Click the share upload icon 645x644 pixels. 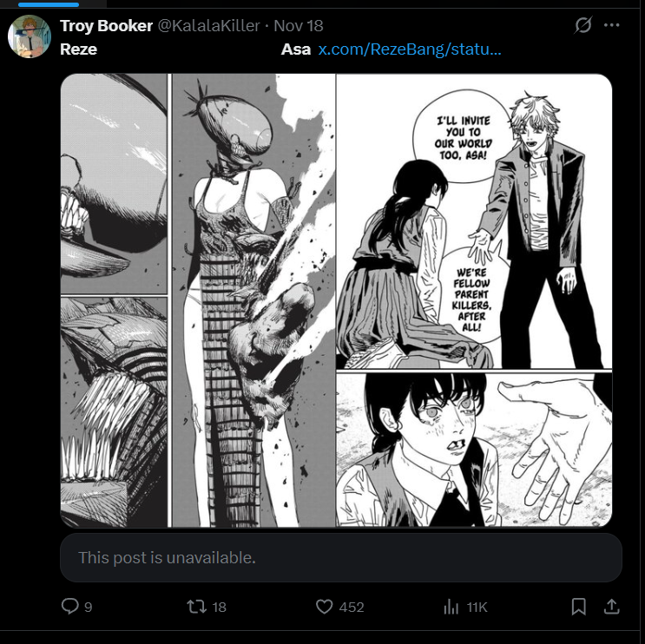point(612,607)
